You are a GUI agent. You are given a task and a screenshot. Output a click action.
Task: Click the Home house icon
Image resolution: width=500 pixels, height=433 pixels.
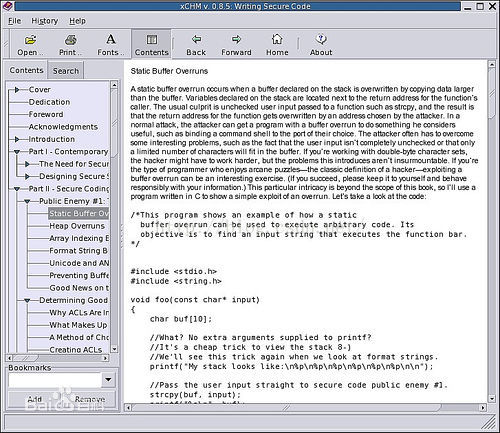tap(277, 39)
